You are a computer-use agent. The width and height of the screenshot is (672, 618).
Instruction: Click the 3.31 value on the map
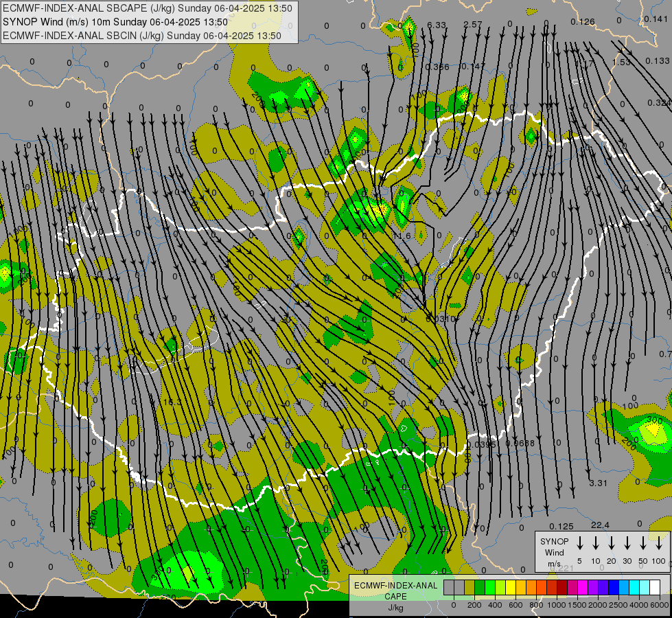(x=599, y=483)
